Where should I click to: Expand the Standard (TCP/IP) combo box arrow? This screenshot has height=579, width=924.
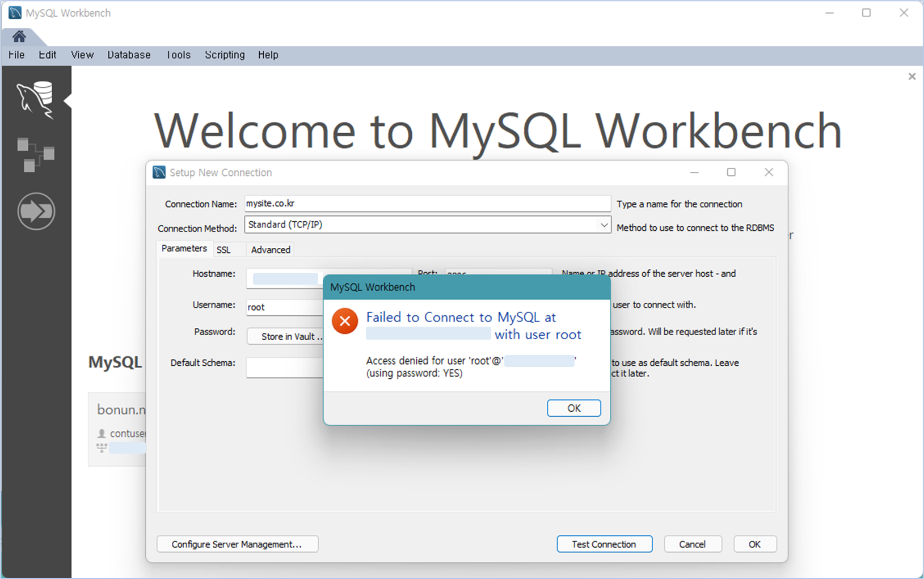[604, 225]
